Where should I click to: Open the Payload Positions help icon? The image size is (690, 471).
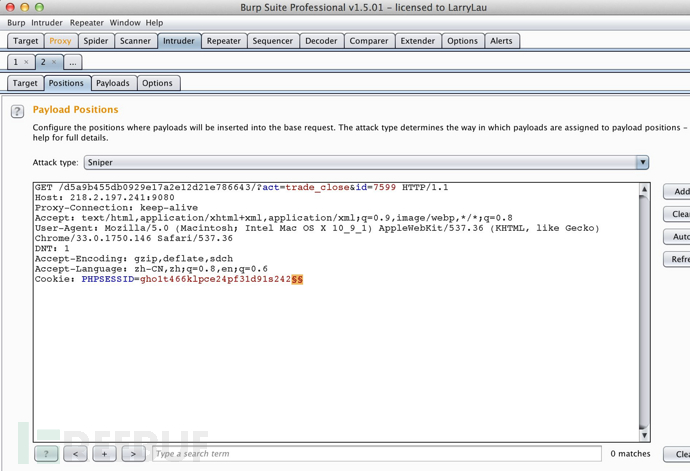(17, 111)
